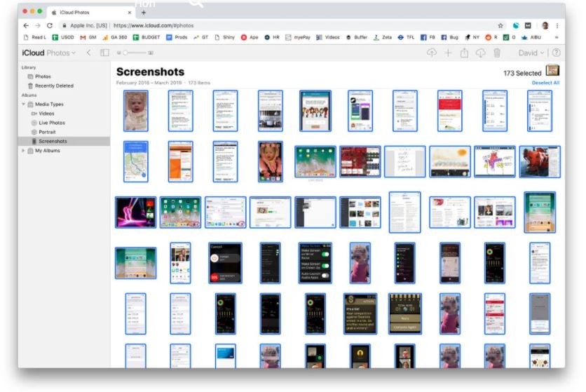Close the iCloud Photos tab
Image resolution: width=586 pixels, height=392 pixels.
[x=130, y=13]
